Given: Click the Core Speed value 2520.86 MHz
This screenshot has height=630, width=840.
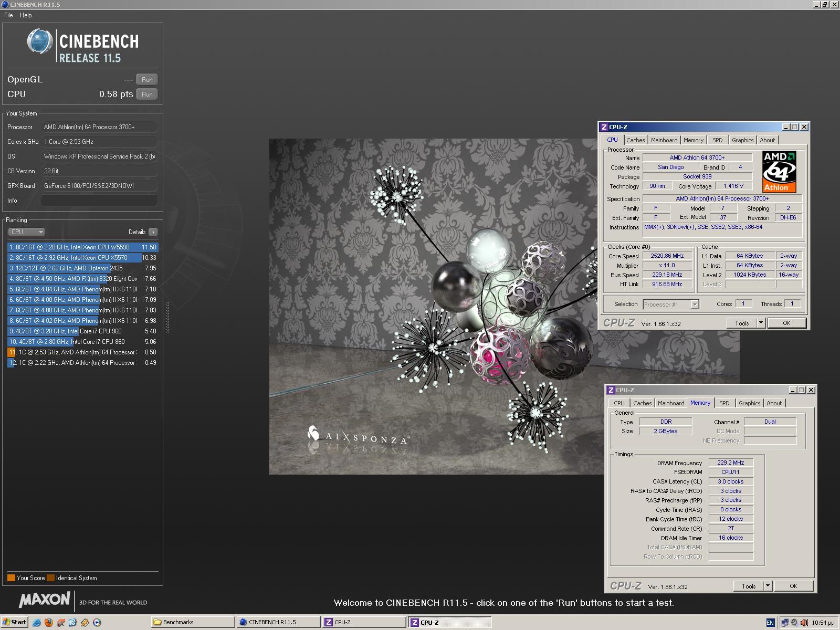Looking at the screenshot, I should (x=667, y=256).
